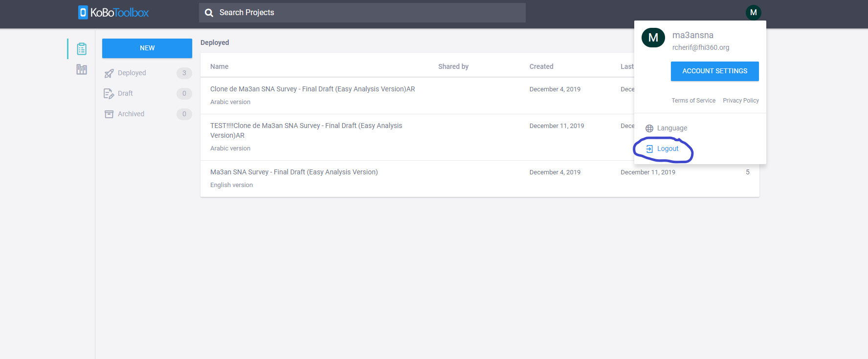Open Ma3an SNA Survey English version project

pos(294,172)
